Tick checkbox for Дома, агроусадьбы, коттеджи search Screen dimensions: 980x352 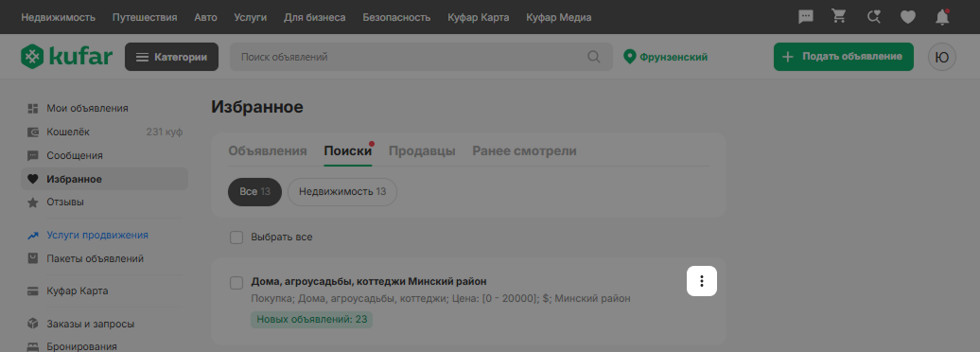(236, 283)
